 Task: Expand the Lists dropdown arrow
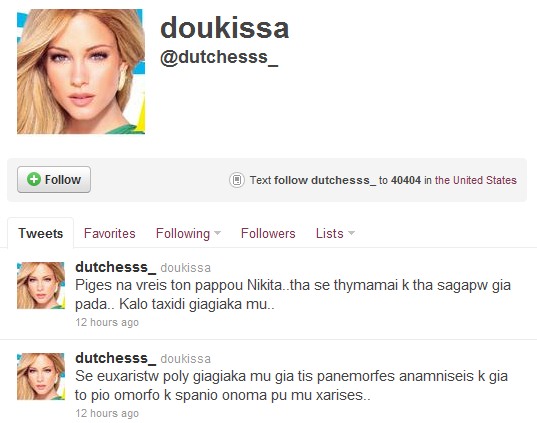351,233
